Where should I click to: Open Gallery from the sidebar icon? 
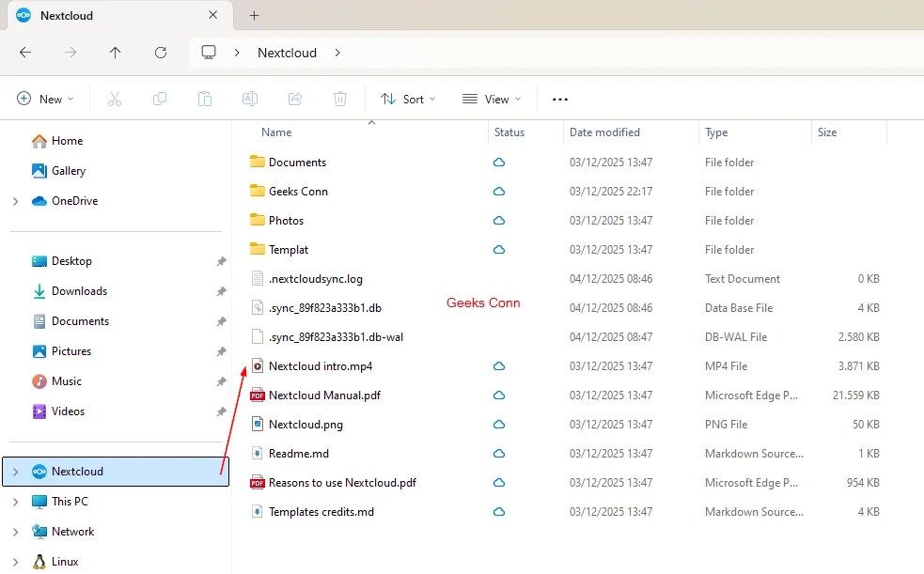[x=39, y=171]
